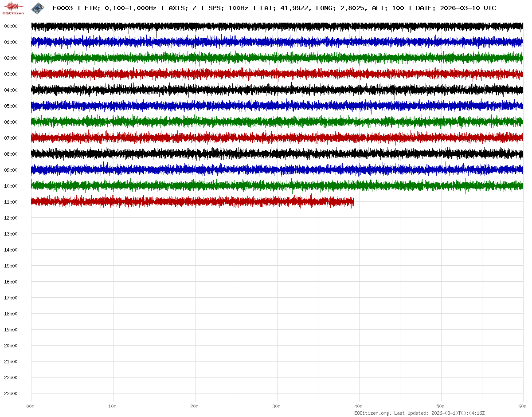Viewport: 532px width, 417px height.
Task: Click the 23:00 hour label
Action: [11, 393]
